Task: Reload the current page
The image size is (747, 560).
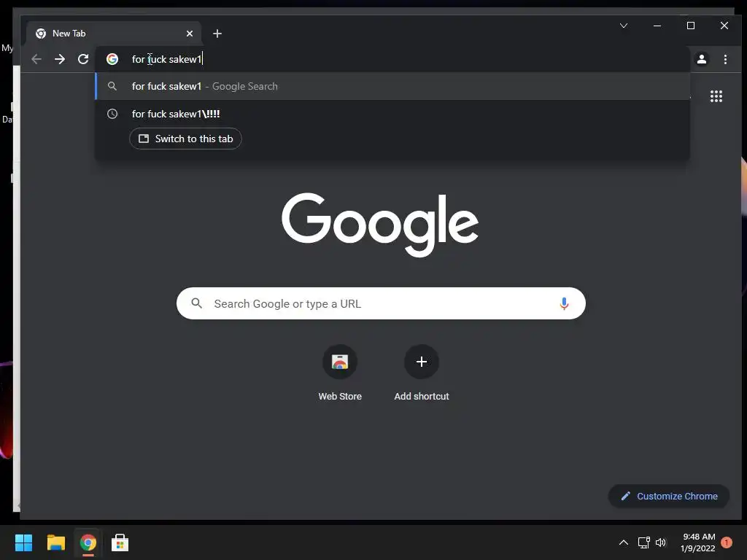Action: [83, 59]
